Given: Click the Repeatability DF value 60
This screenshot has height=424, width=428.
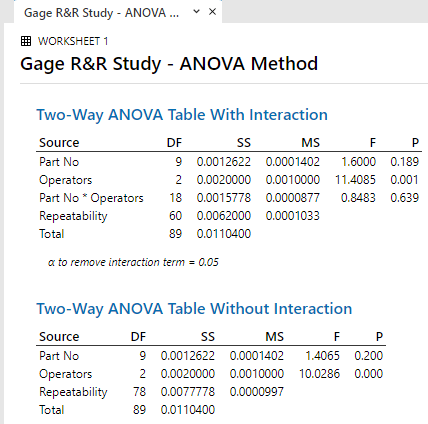Looking at the screenshot, I should 175,216.
